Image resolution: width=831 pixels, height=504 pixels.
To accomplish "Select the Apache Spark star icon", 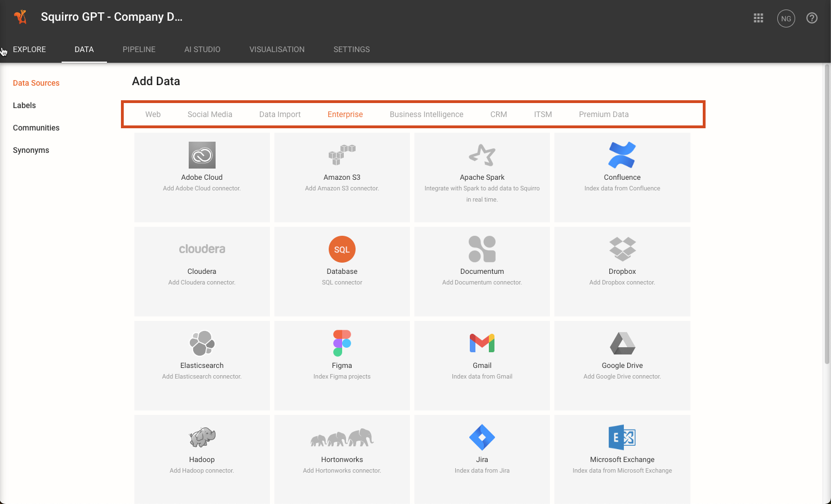I will pos(482,155).
